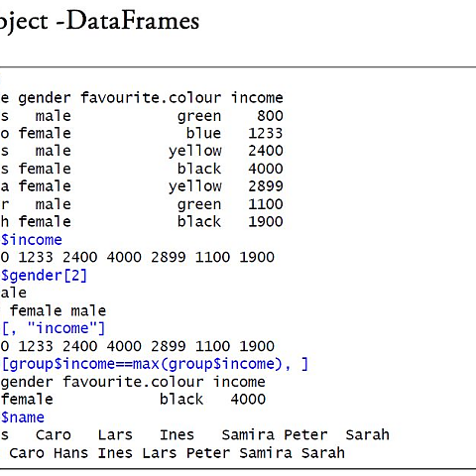This screenshot has height=476, width=476.
Task: Click the 'gender' header in the top table
Action: coord(45,99)
